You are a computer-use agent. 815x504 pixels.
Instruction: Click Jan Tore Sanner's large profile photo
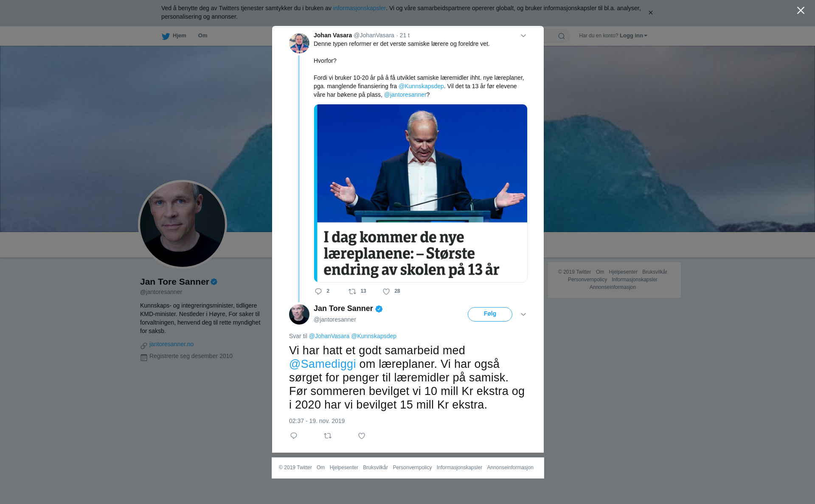click(x=183, y=224)
